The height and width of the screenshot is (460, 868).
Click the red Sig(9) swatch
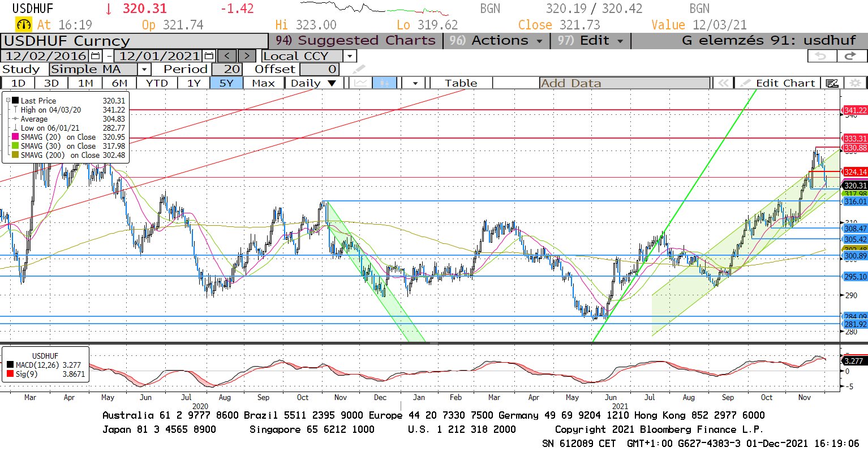tap(10, 374)
